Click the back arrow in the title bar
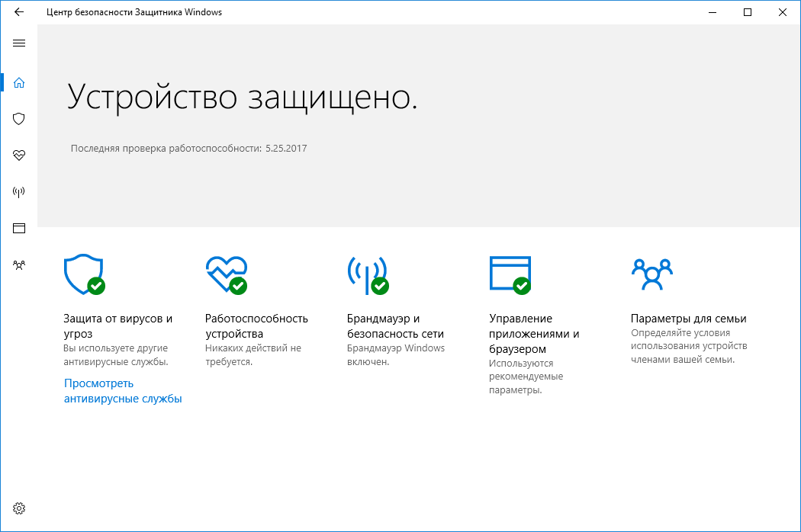 point(18,12)
